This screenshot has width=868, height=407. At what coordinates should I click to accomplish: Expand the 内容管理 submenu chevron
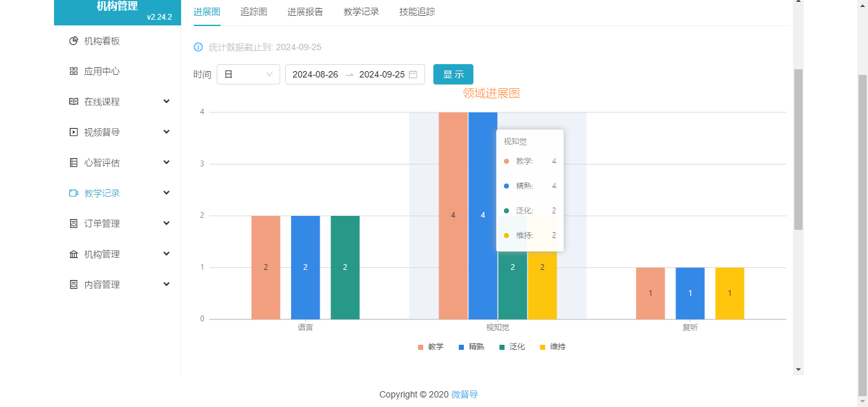tap(166, 284)
